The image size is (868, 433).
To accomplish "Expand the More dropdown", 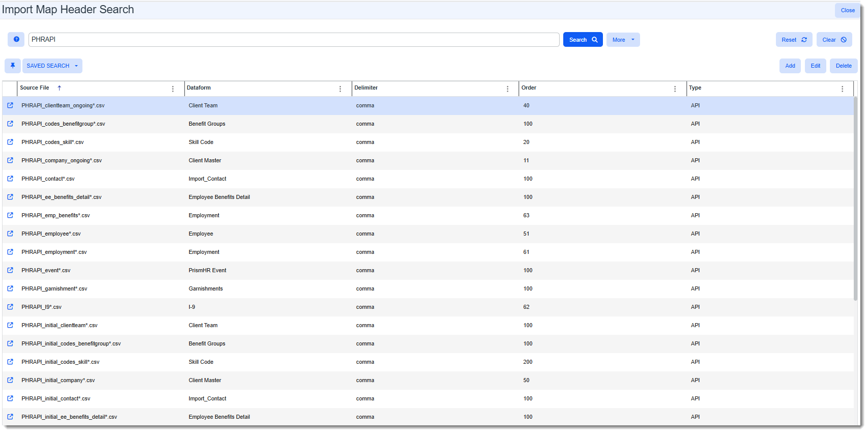I will pyautogui.click(x=623, y=40).
